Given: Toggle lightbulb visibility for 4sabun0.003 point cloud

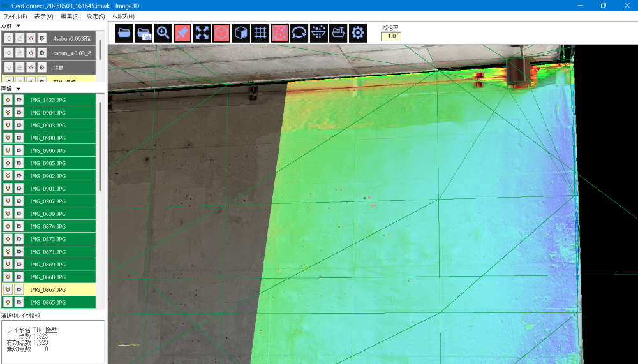Looking at the screenshot, I should [9, 38].
